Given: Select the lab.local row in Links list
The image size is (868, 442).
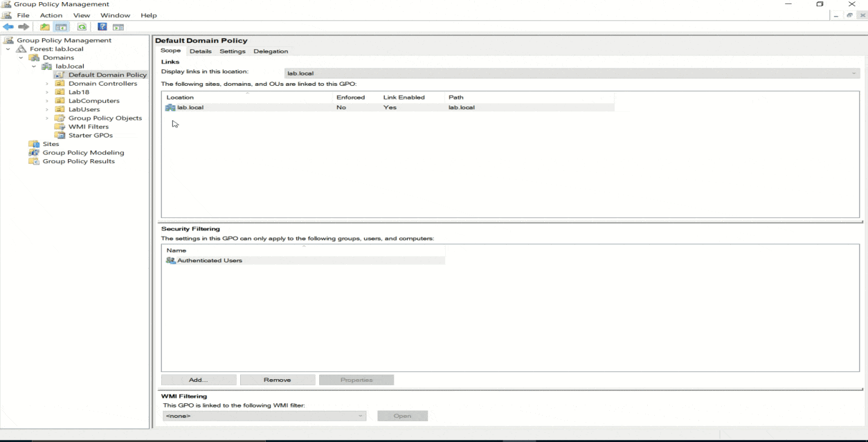Looking at the screenshot, I should 190,108.
